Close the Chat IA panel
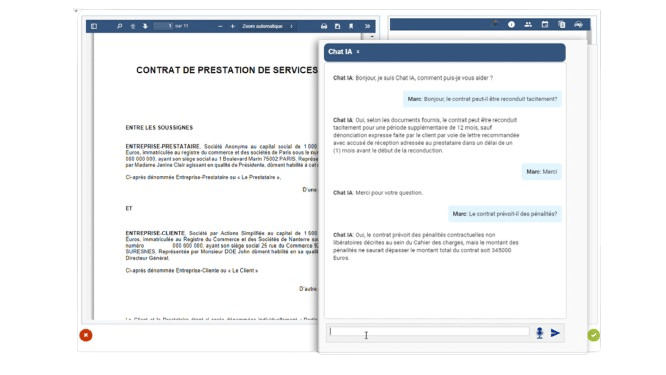 [x=358, y=52]
